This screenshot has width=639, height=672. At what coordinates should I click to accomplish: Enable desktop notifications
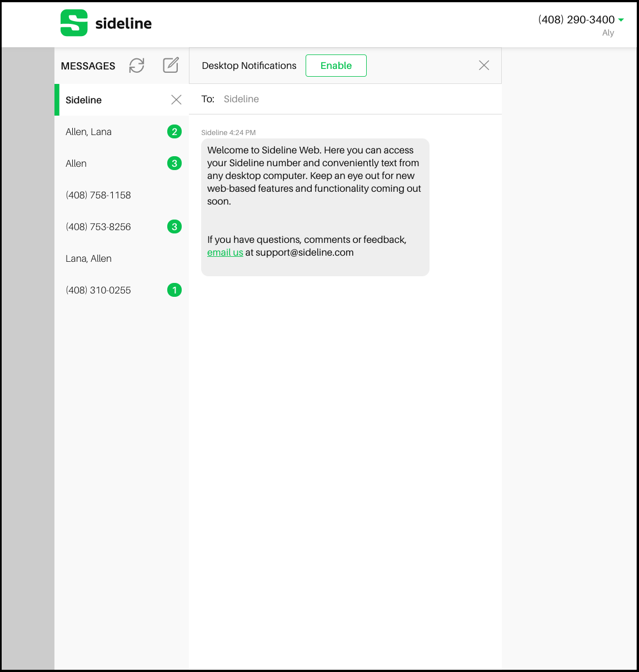[336, 66]
